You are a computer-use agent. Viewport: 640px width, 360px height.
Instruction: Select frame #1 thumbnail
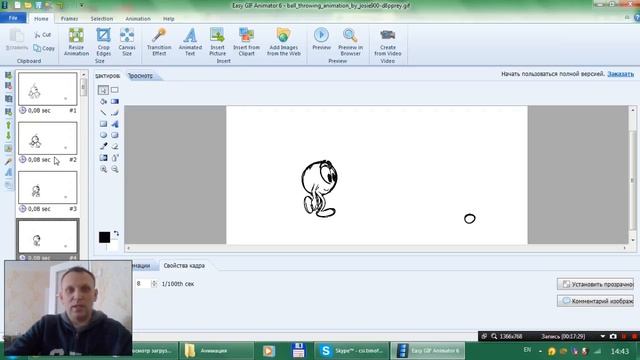[x=47, y=89]
